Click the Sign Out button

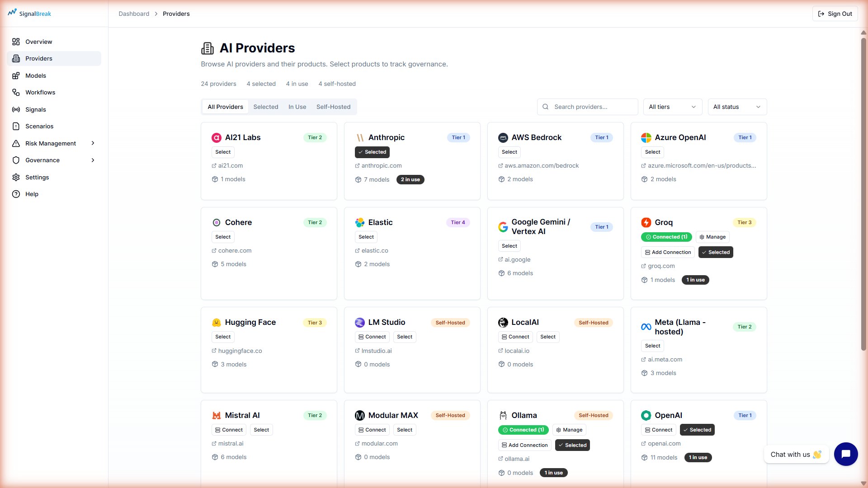(x=835, y=14)
